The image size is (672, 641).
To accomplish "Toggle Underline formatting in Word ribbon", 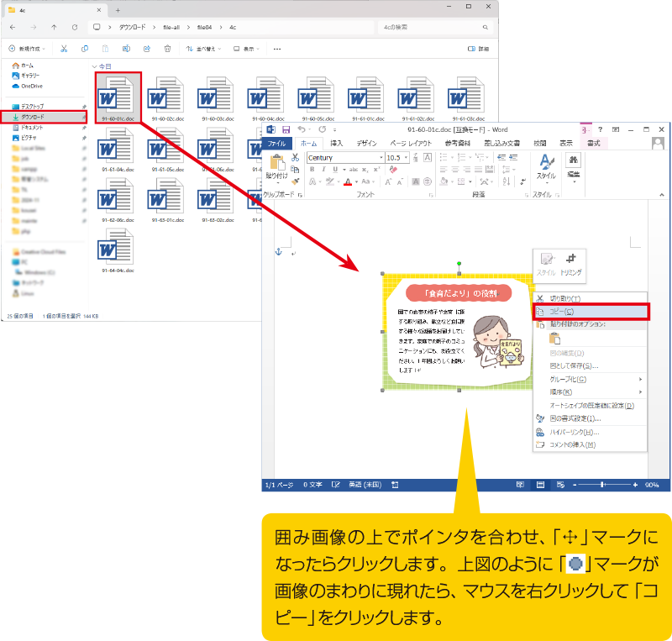I will coord(333,170).
